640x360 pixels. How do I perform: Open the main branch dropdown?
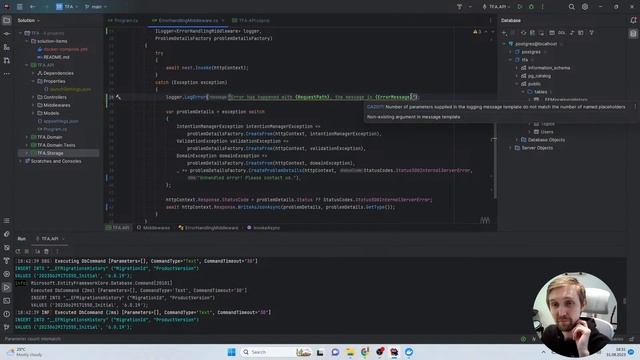click(x=96, y=7)
